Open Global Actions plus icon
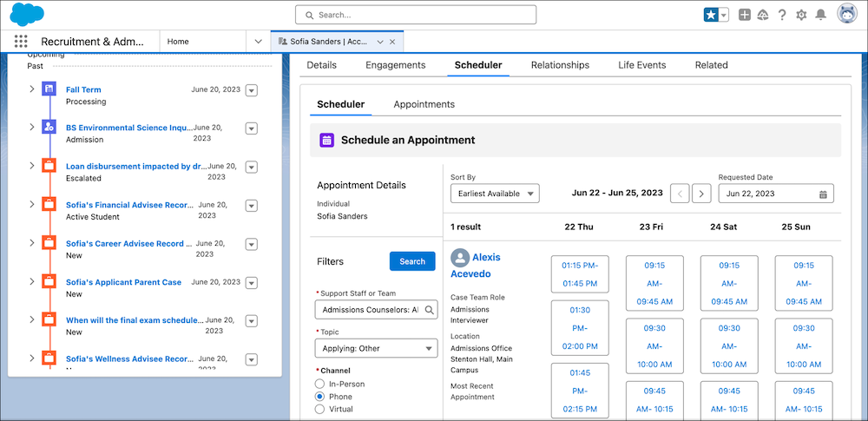Screen dimensions: 868x421 (x=745, y=15)
